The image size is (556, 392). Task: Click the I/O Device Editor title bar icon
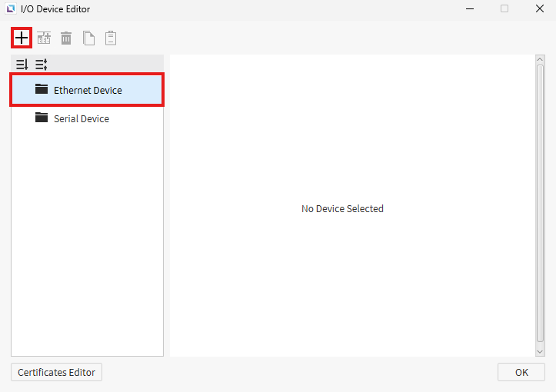(x=10, y=9)
